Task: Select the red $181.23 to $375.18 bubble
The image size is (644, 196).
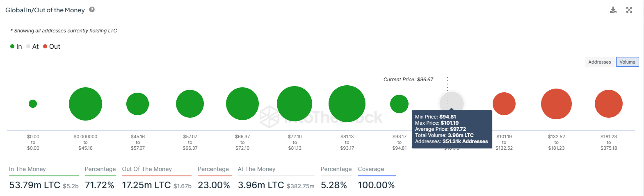Action: (609, 104)
